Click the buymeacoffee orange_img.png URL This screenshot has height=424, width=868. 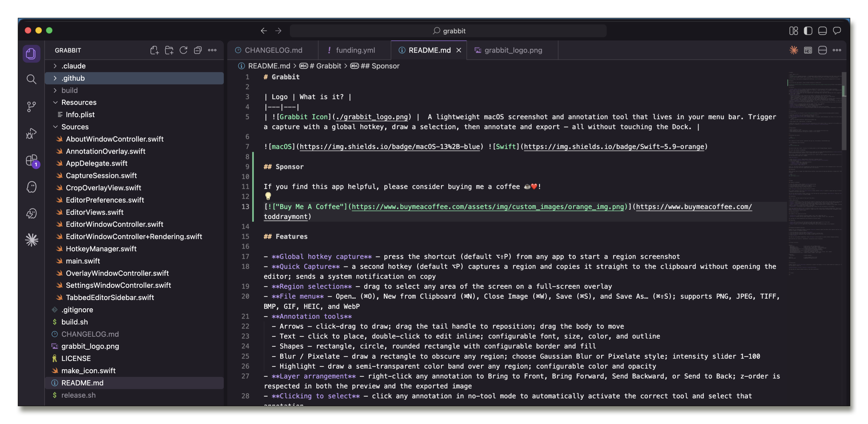(488, 207)
